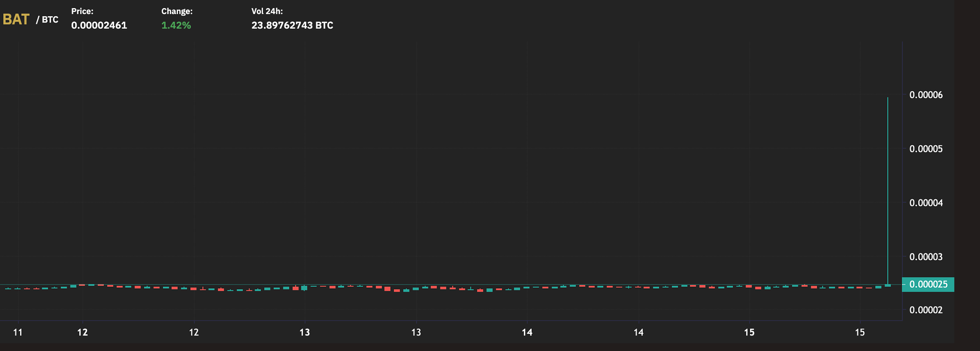Click the 0.00003 price axis label
Viewport: 980px width, 351px height.
[926, 257]
